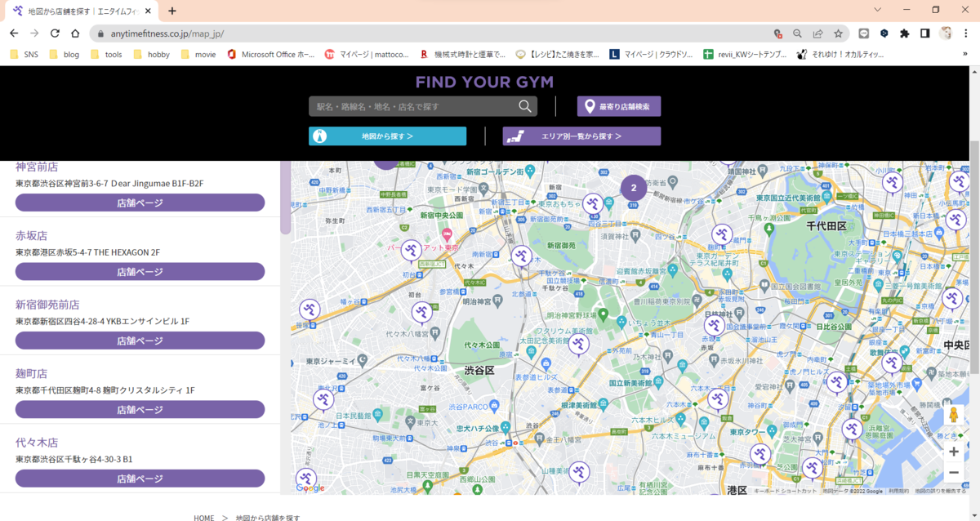Screen dimensions: 980x521
Task: Select the gym marker near 新橋
Action: pos(836,383)
